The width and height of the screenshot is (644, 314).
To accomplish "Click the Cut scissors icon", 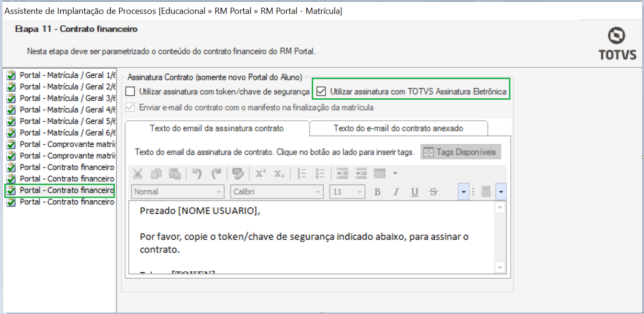I will (138, 173).
